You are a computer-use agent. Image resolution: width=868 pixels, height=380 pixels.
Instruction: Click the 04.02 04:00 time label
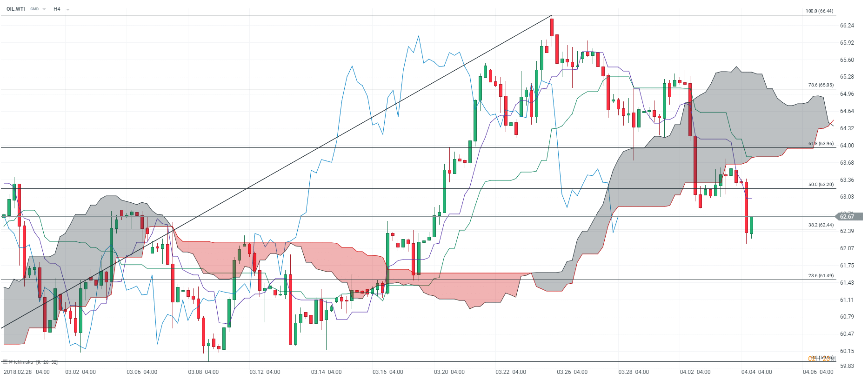(695, 372)
